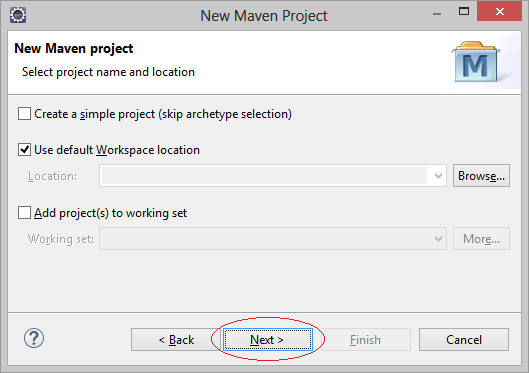Browse for a project location
Viewport: 529px width, 373px height.
[481, 176]
